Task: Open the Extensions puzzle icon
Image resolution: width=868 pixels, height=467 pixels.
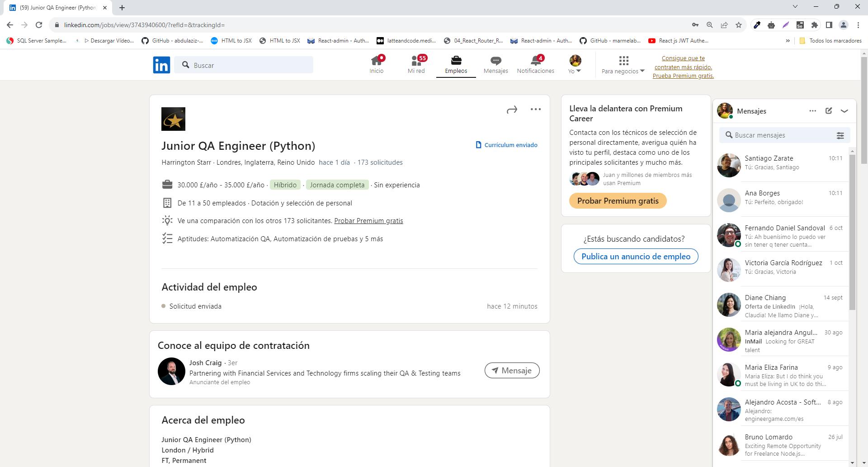Action: pos(815,25)
